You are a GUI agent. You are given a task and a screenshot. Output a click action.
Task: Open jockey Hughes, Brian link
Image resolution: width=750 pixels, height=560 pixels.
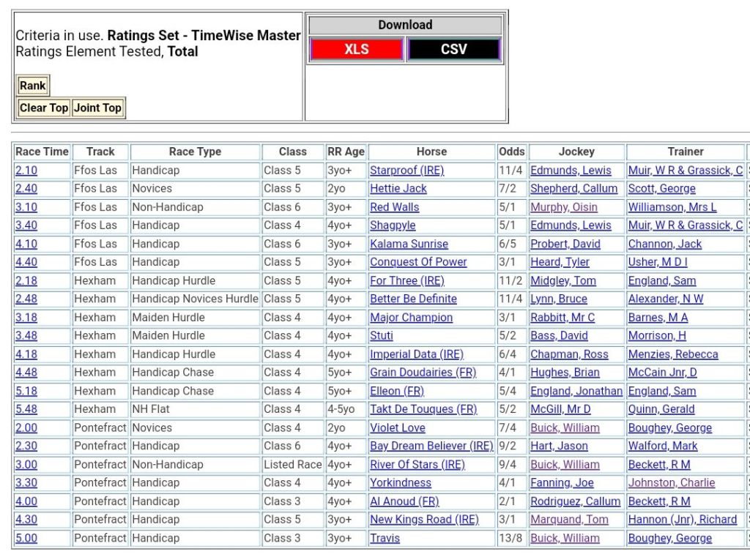click(x=565, y=373)
